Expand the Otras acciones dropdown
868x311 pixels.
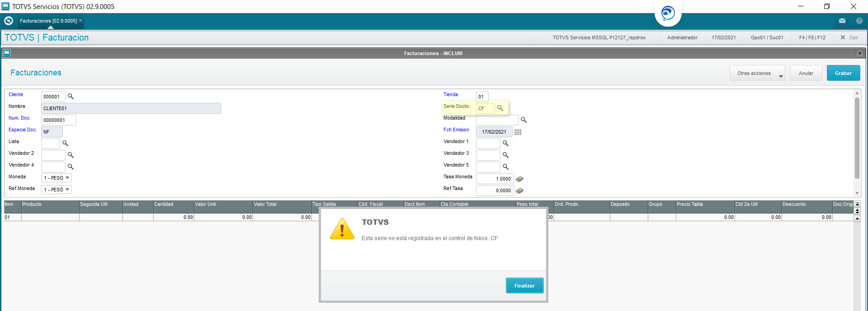click(757, 73)
